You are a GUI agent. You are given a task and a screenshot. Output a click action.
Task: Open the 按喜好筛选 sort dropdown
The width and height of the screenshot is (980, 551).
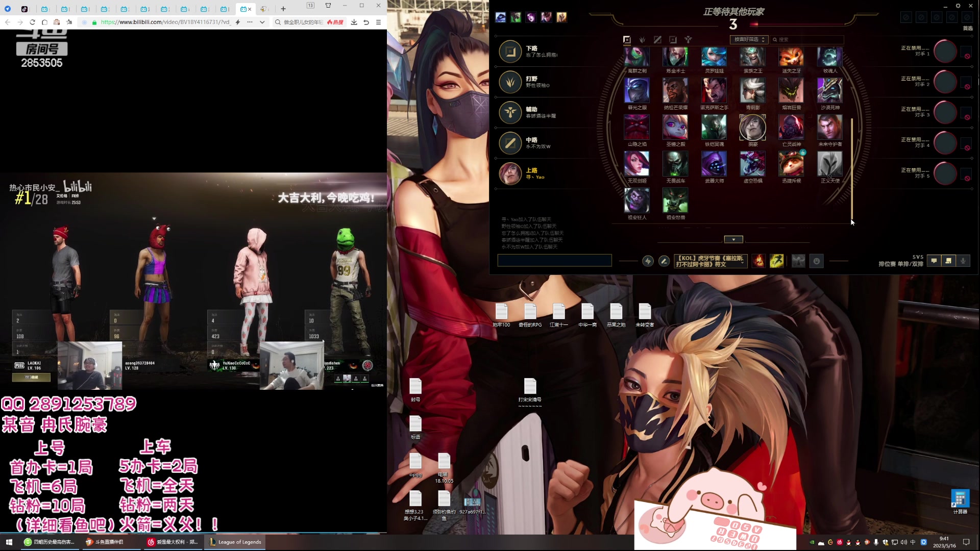pos(749,39)
